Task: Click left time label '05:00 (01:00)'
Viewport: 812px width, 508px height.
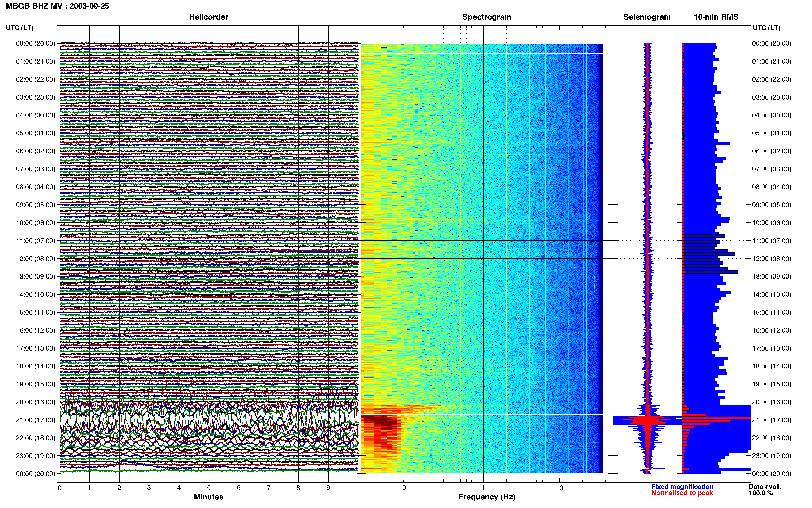Action: [x=36, y=133]
